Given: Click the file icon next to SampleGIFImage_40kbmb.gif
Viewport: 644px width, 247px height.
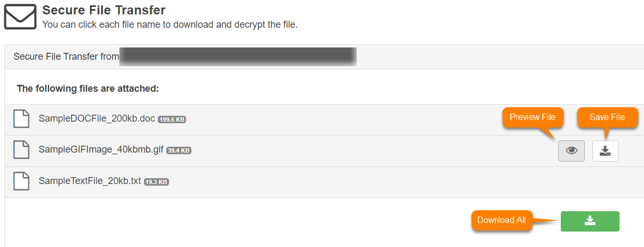Looking at the screenshot, I should pos(21,150).
